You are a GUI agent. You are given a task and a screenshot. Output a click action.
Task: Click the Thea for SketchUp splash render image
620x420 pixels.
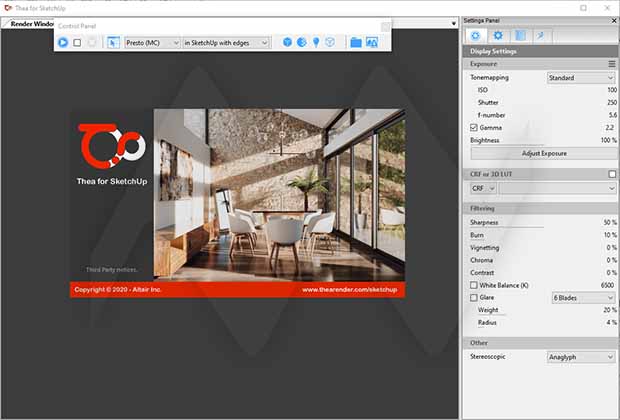pos(279,195)
